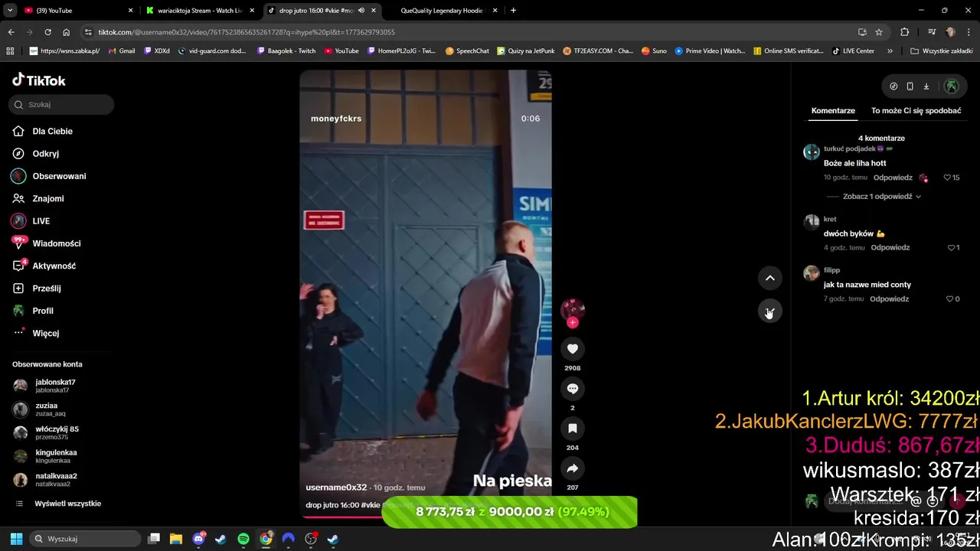Open a new browser tab
The height and width of the screenshot is (551, 980).
513,11
